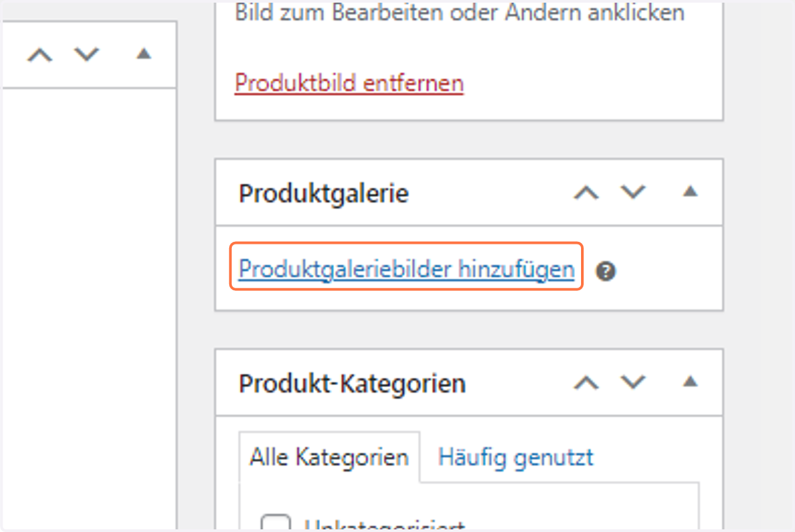Click 'Bild zum Bearbeiten' hint text
The image size is (795, 532).
pyautogui.click(x=460, y=13)
